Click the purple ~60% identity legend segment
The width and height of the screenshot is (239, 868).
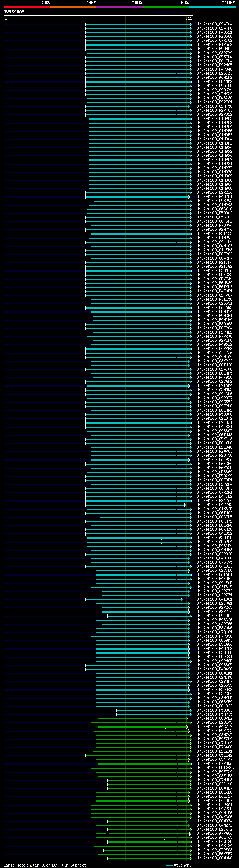pyautogui.click(x=119, y=7)
